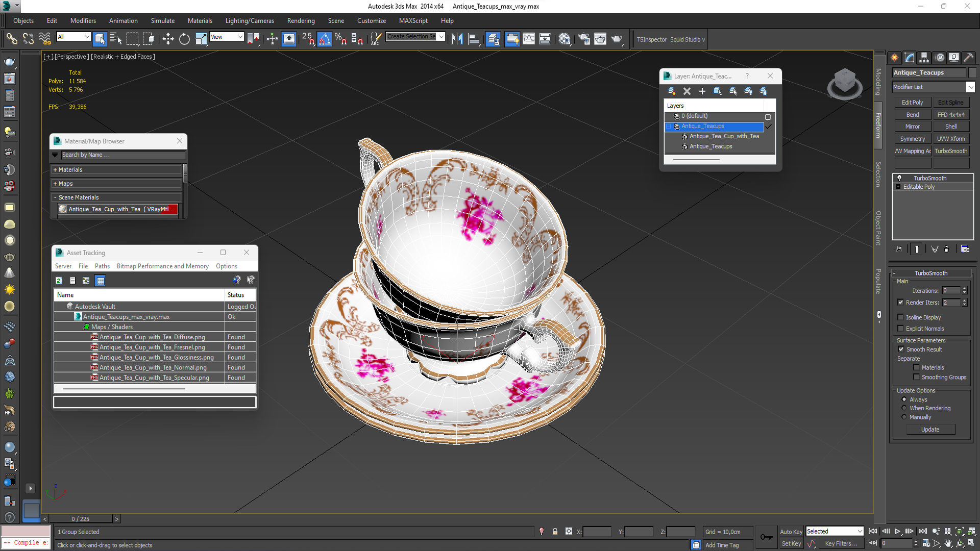Image resolution: width=980 pixels, height=551 pixels.
Task: Open the Modify command panel tab
Action: click(909, 57)
